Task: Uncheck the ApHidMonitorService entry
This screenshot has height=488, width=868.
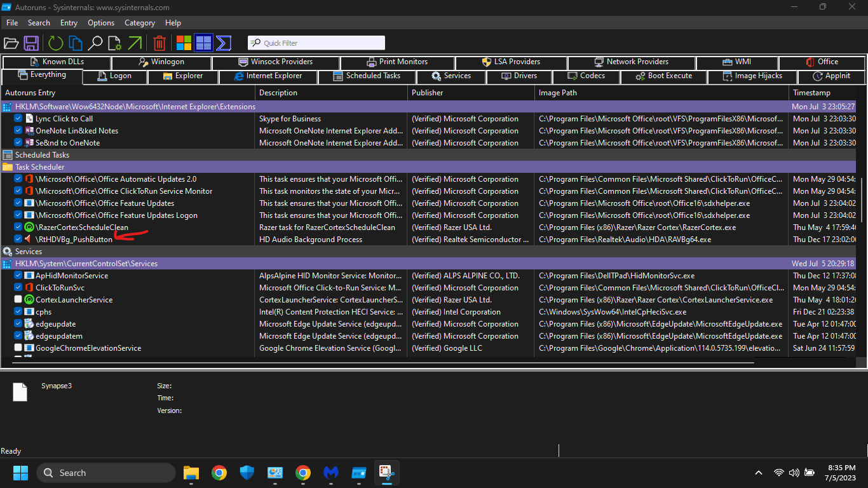Action: 18,276
